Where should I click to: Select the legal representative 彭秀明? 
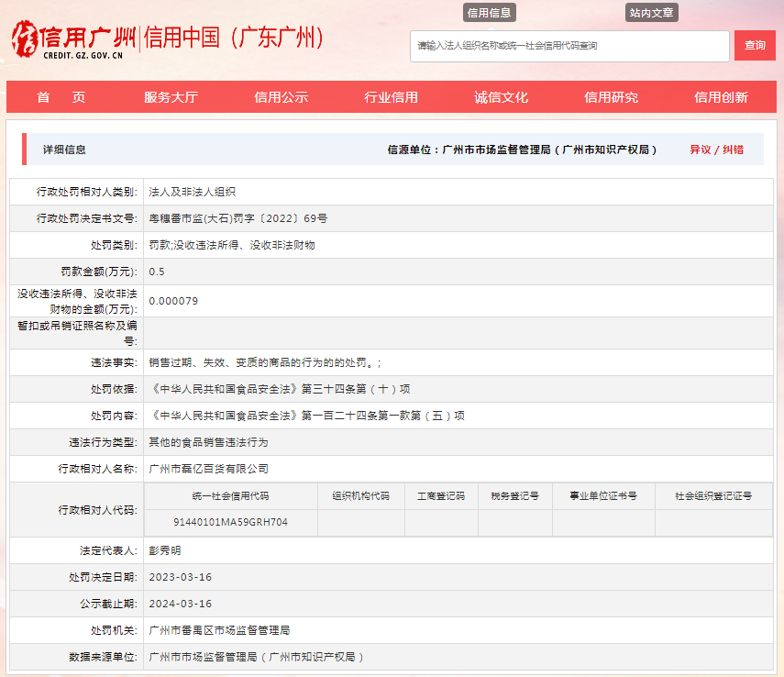[x=165, y=550]
